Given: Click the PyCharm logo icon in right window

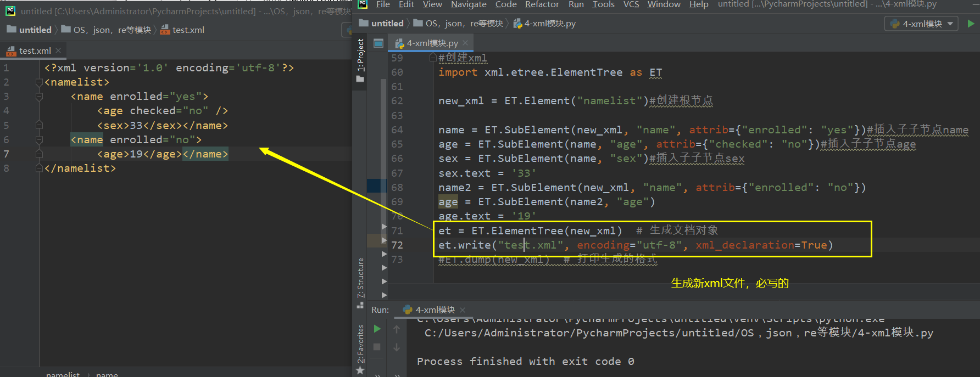Looking at the screenshot, I should (363, 4).
